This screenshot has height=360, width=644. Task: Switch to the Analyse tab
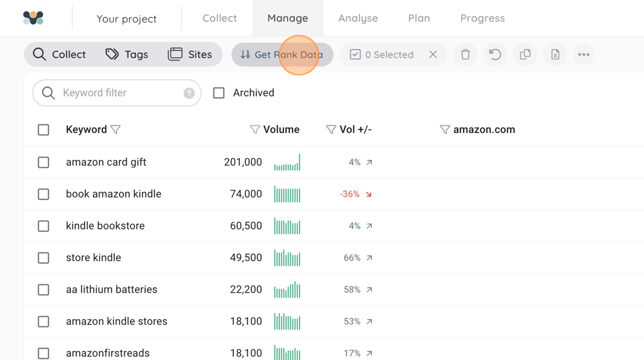(x=358, y=18)
